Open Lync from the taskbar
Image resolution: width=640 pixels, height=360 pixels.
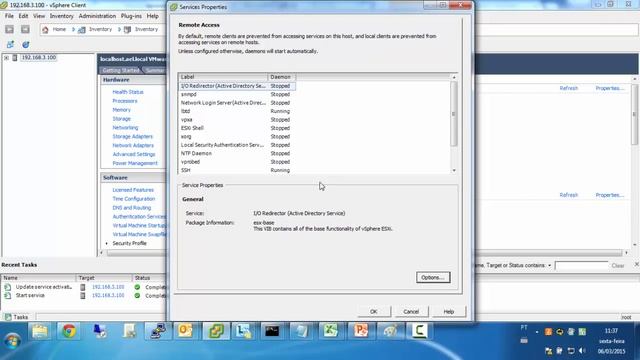pos(243,331)
